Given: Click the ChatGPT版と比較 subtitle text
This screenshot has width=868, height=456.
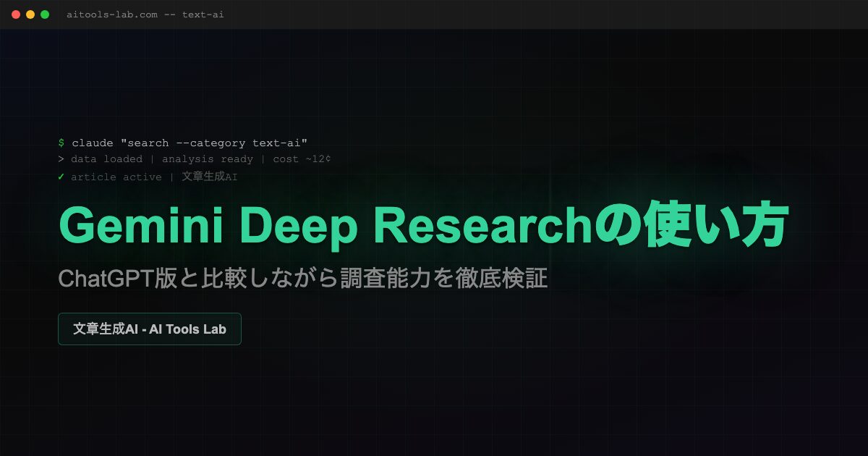Looking at the screenshot, I should pos(303,277).
